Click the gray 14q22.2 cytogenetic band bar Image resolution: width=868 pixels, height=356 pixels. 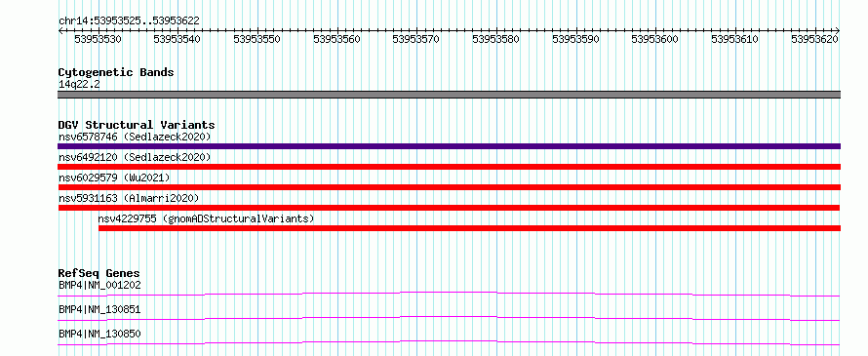coord(449,95)
